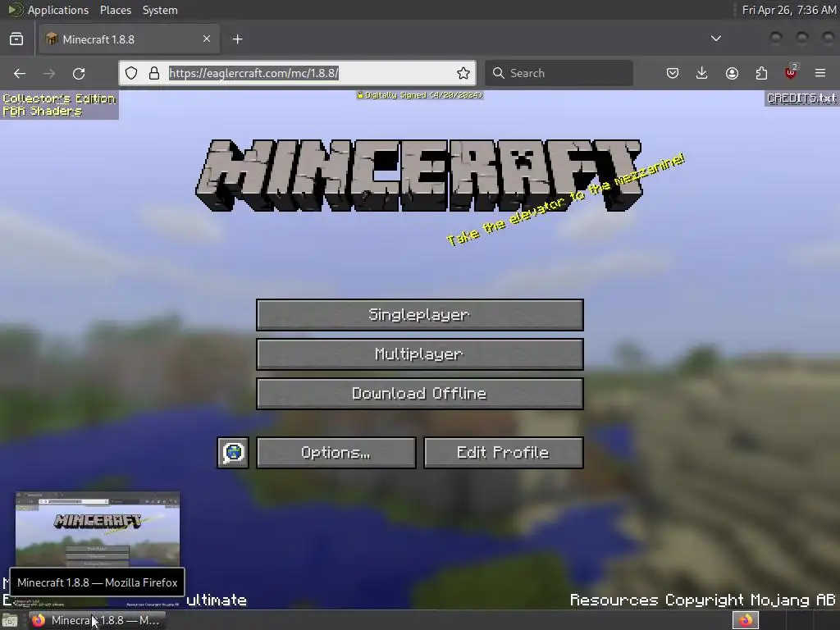Open the Options... menu button
The image size is (840, 630).
[336, 453]
